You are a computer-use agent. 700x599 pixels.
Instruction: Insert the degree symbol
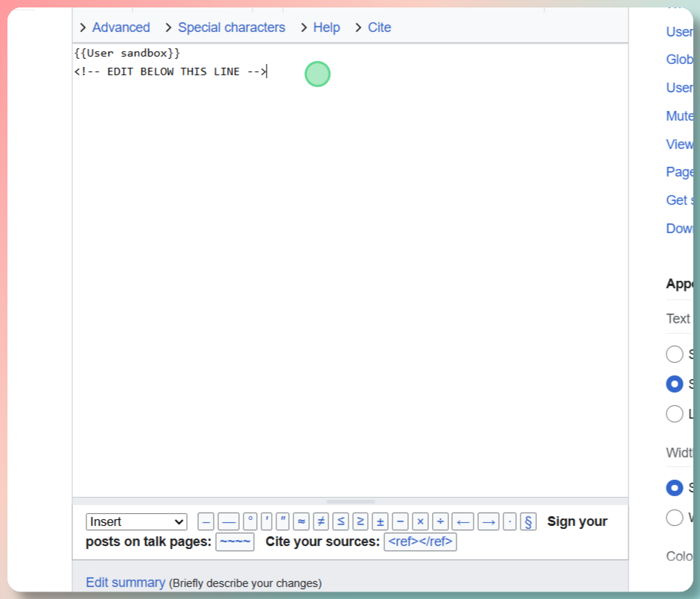(250, 522)
